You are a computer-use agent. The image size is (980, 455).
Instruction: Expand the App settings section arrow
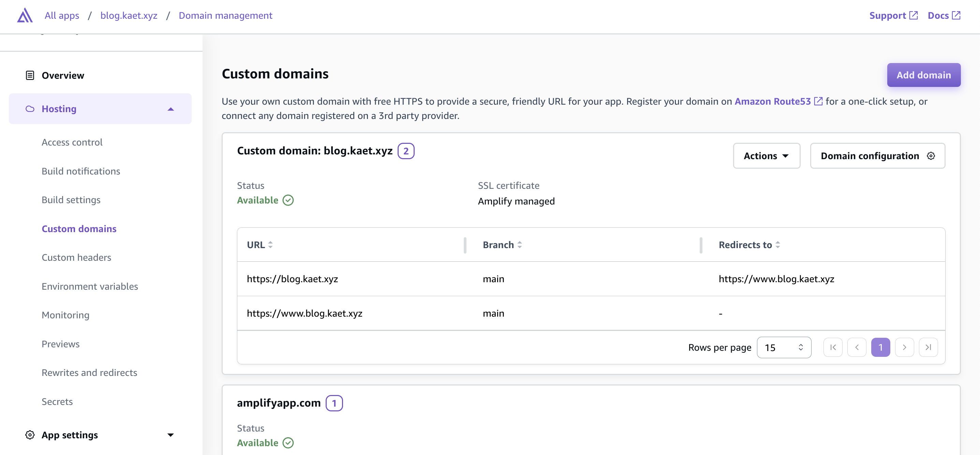(171, 435)
